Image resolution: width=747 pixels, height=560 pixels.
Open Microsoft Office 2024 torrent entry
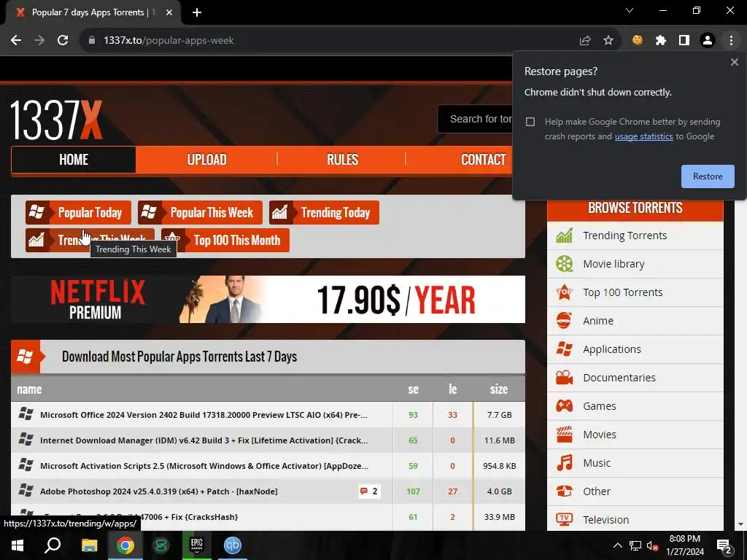[x=204, y=415]
